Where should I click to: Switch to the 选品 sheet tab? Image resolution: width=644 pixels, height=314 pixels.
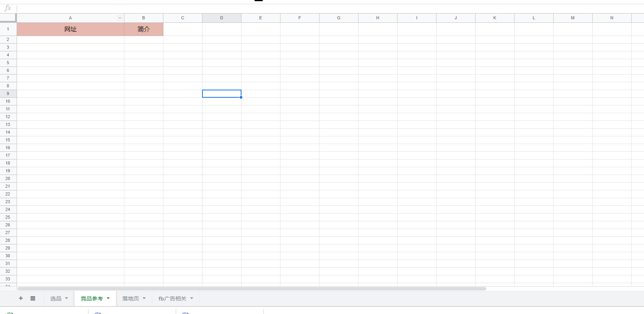(56, 299)
